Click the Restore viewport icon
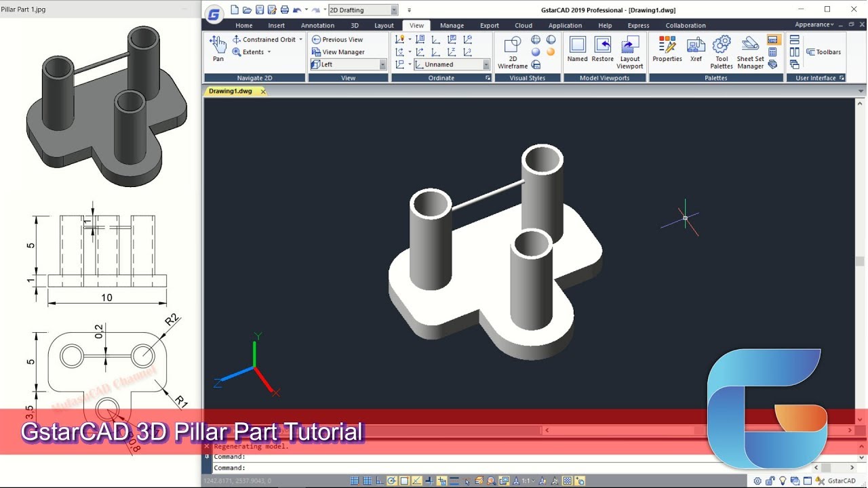Image resolution: width=868 pixels, height=488 pixels. (x=602, y=49)
